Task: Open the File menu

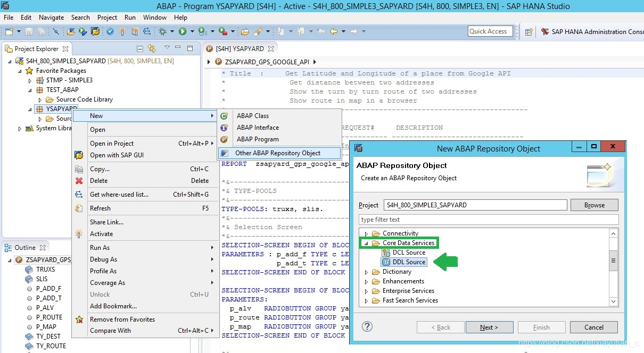Action: point(9,17)
